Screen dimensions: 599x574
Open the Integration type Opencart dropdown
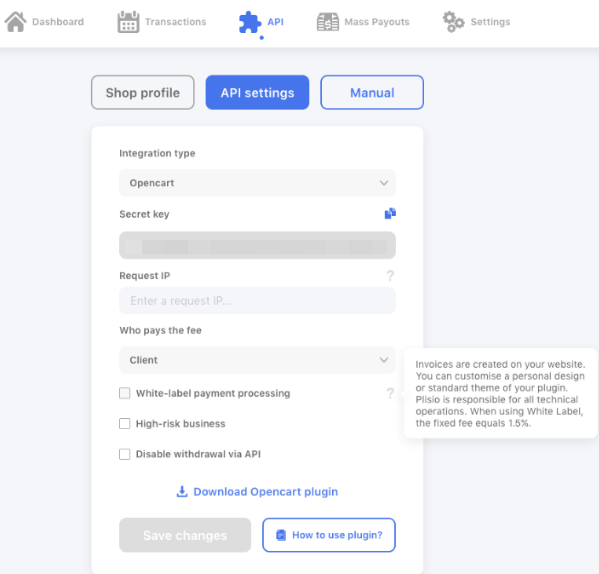click(x=257, y=183)
